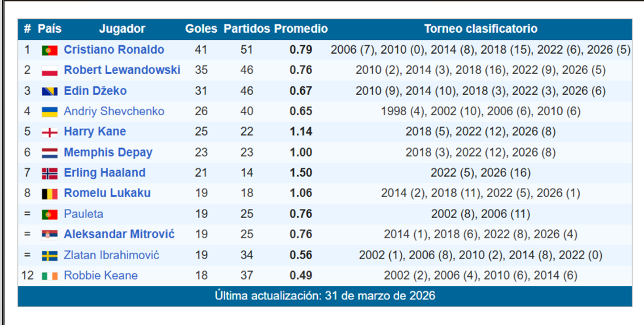644x325 pixels.
Task: Open the Pauleta player link
Action: click(x=84, y=214)
